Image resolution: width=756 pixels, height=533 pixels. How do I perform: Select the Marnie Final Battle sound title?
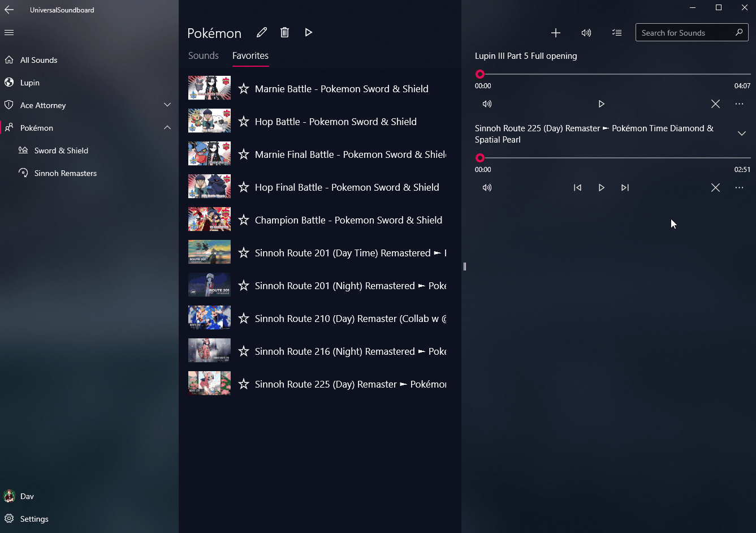(351, 154)
